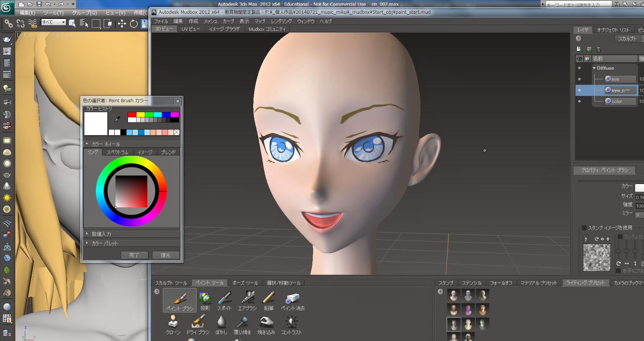Screen dimensions: 644x341
Task: Open the selection filter dropdown in 3ds Max
Action: pos(54,22)
